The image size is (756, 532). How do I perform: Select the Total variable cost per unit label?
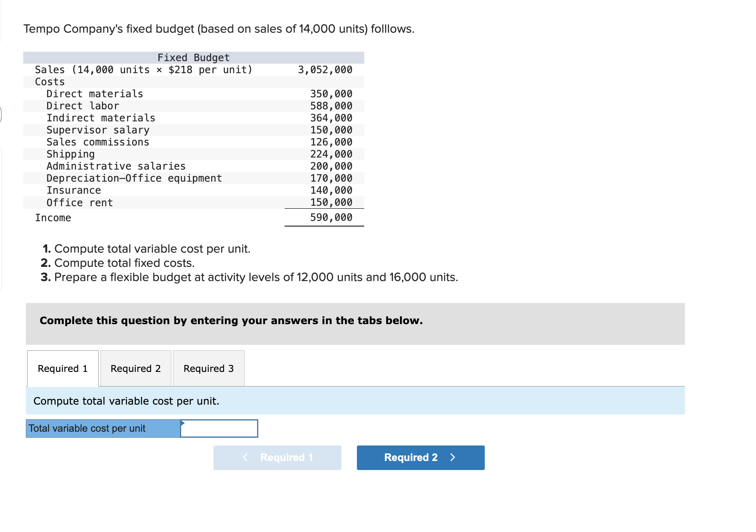tap(87, 428)
